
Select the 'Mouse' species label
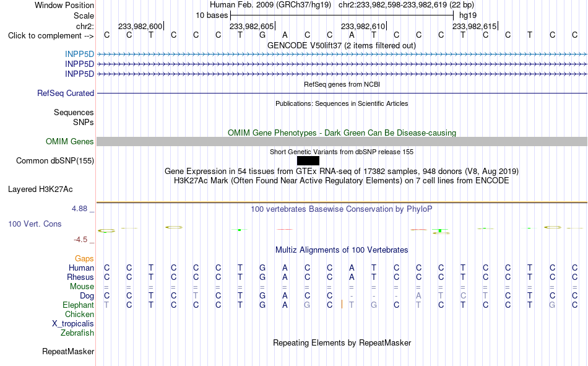pos(82,286)
